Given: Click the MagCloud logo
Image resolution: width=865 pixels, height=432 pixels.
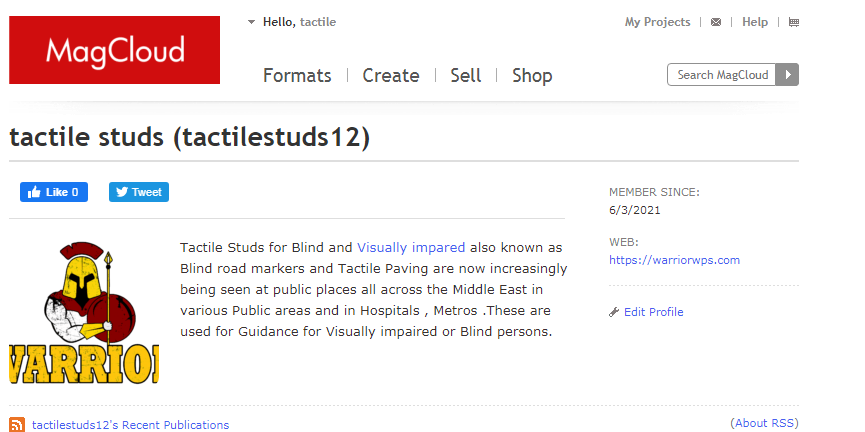Looking at the screenshot, I should 114,50.
